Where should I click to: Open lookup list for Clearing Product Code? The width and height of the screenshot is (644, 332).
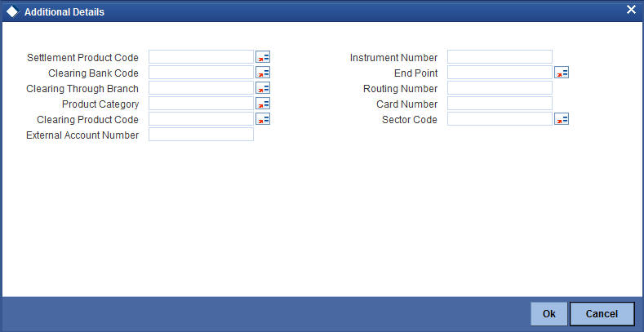pyautogui.click(x=263, y=119)
